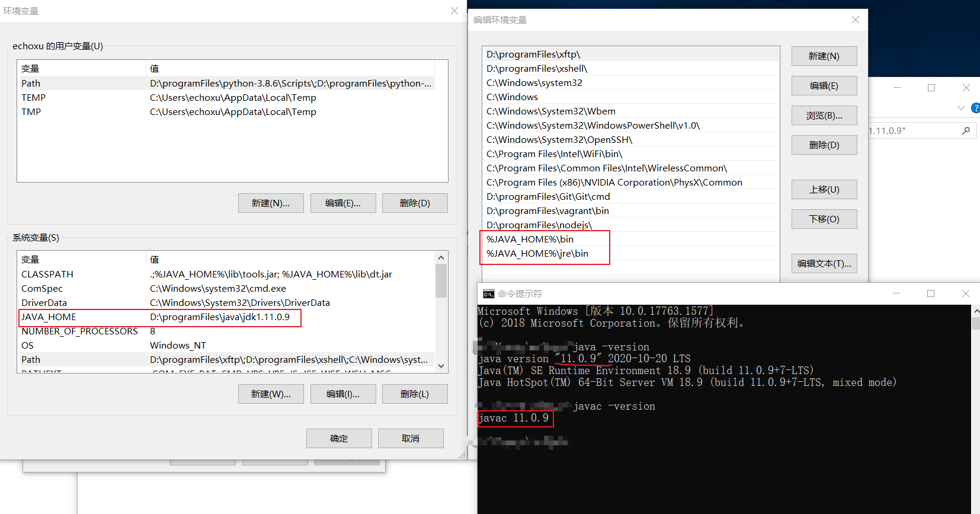
Task: Click 浏览(B)... button
Action: point(824,116)
